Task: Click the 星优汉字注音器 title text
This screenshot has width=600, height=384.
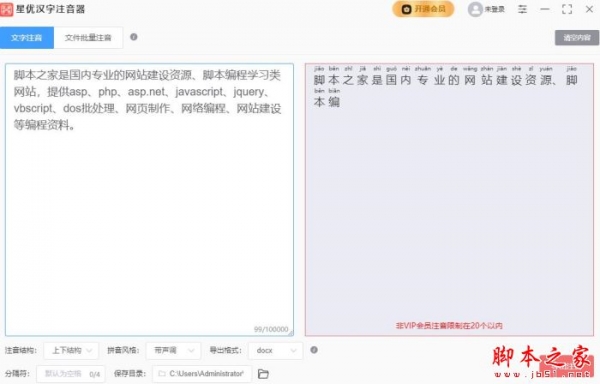Action: pos(50,9)
